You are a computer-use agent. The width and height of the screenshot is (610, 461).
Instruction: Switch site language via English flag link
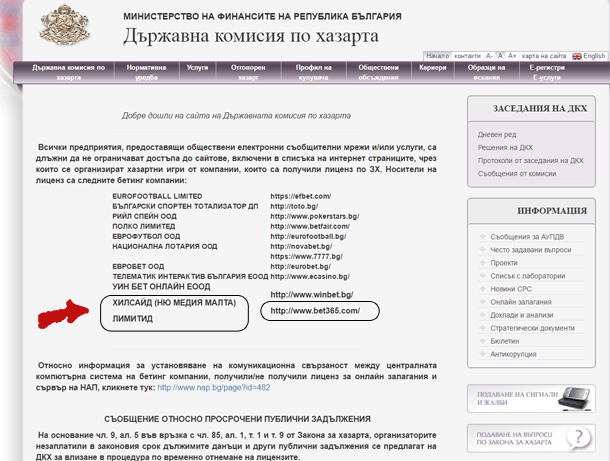point(589,56)
